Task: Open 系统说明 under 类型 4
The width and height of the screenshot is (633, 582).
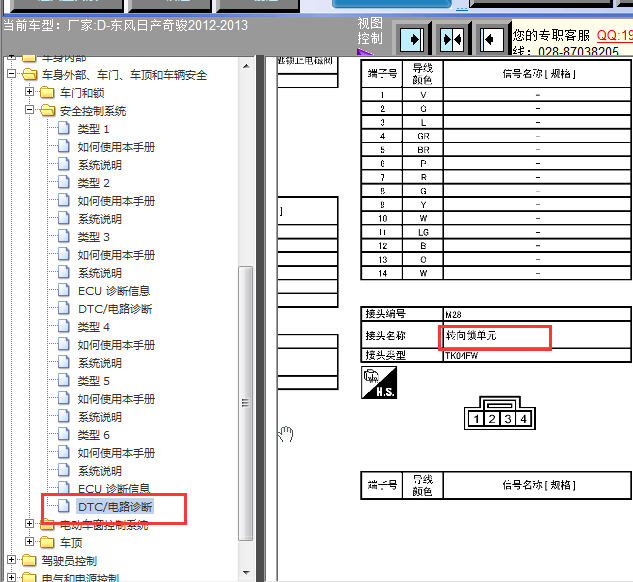Action: (x=100, y=363)
